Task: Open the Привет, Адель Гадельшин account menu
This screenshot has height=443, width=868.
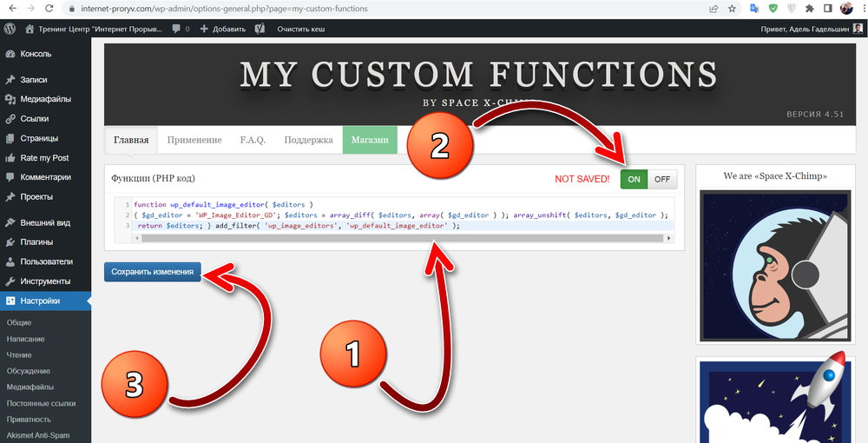Action: pos(812,29)
